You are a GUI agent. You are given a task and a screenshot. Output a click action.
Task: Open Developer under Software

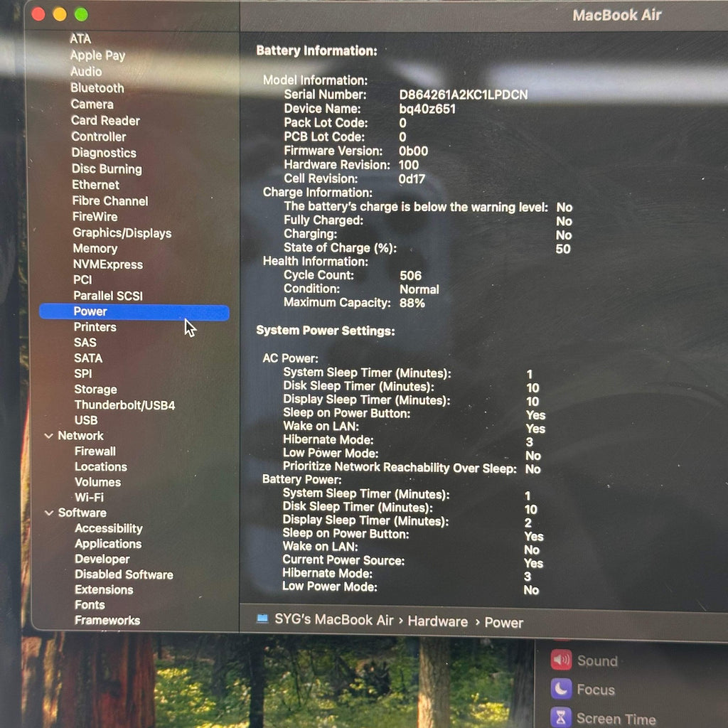(102, 559)
